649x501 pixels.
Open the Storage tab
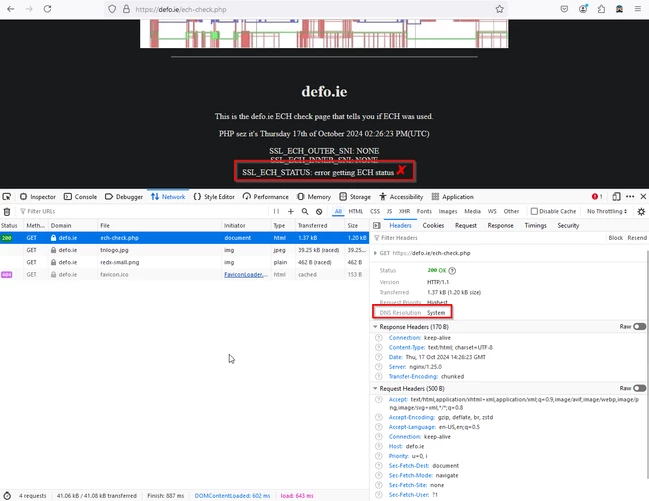coord(355,197)
